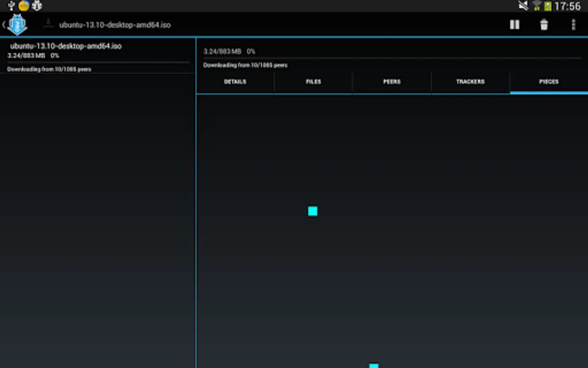Open the Files tab
This screenshot has width=588, height=368.
tap(314, 82)
